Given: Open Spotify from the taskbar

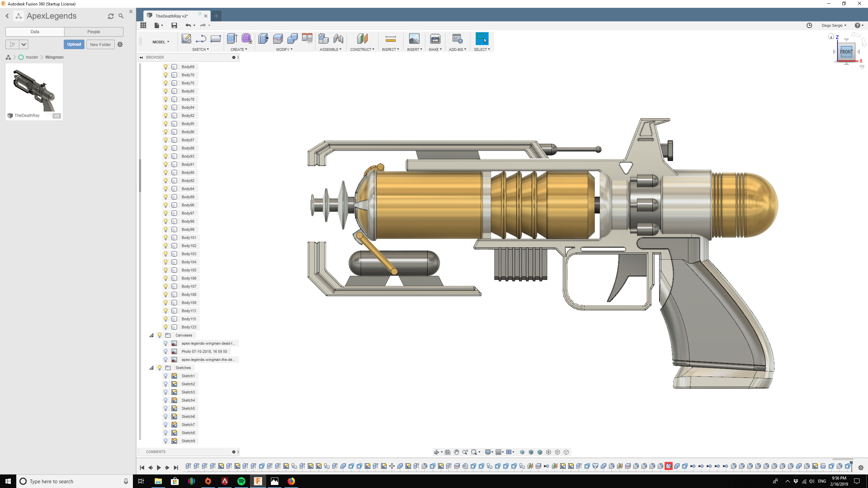Looking at the screenshot, I should (241, 481).
